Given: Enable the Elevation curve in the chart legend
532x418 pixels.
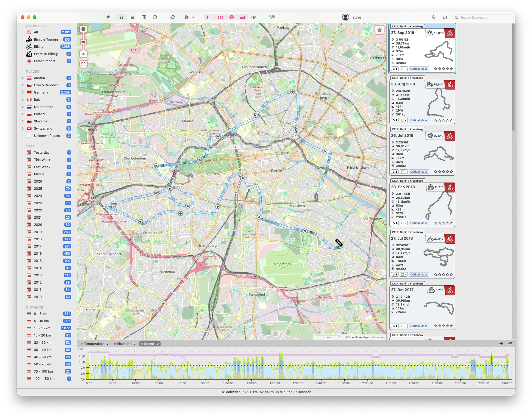Looking at the screenshot, I should (x=124, y=344).
